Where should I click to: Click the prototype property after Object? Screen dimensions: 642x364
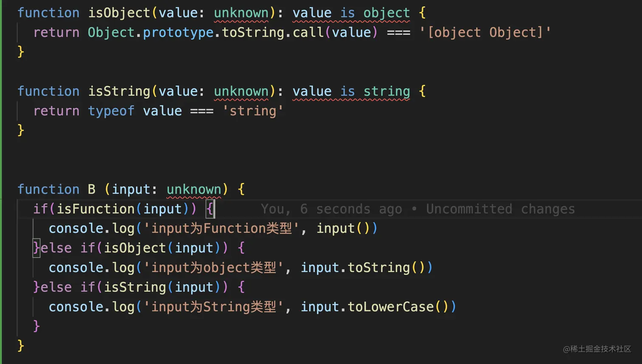point(178,33)
